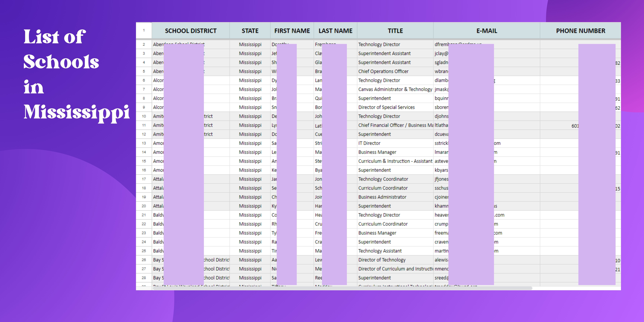Screen dimensions: 644x322
Task: Select the Chief Operations Officer cell
Action: [x=383, y=71]
